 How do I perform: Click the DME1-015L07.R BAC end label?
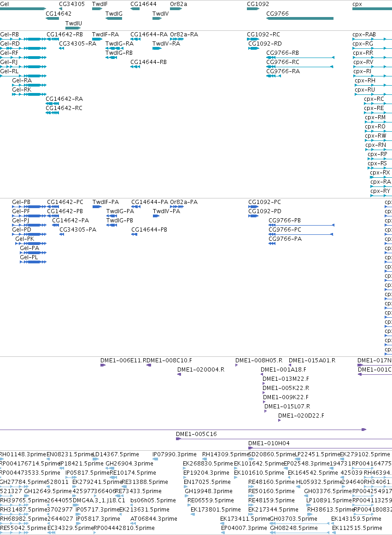(x=287, y=407)
